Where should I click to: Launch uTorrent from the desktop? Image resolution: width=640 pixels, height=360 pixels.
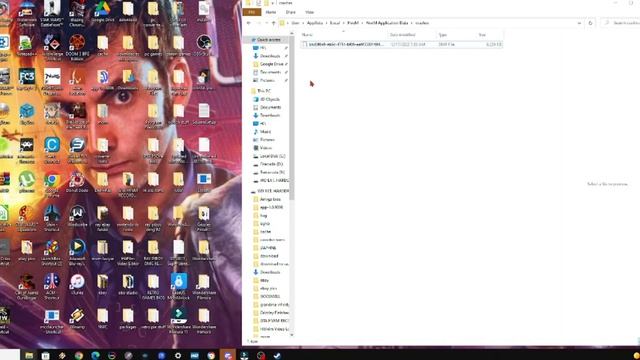27,182
